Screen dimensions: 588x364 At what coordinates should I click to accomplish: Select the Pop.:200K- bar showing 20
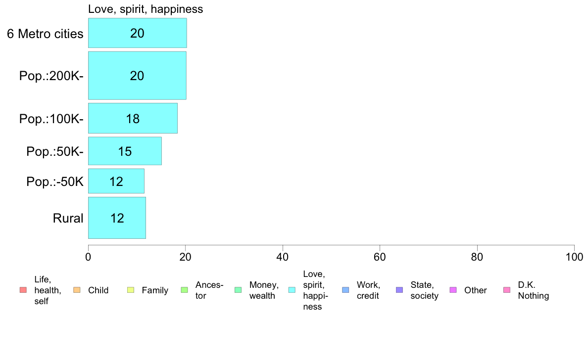point(137,76)
